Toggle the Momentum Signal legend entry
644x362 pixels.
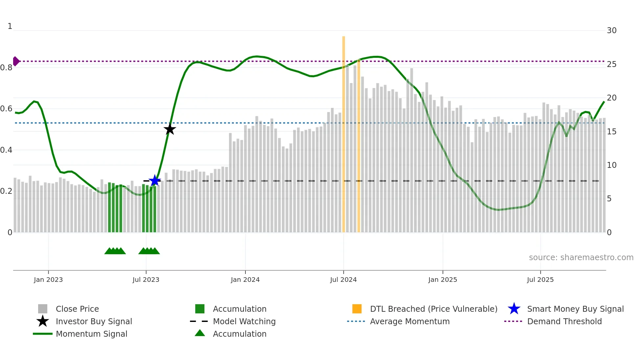[91, 334]
